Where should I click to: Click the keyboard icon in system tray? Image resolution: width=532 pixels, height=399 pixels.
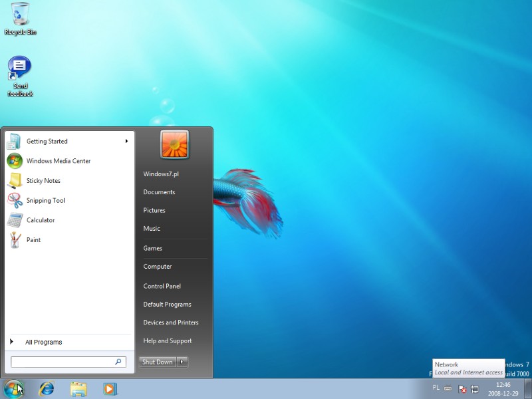coord(448,388)
